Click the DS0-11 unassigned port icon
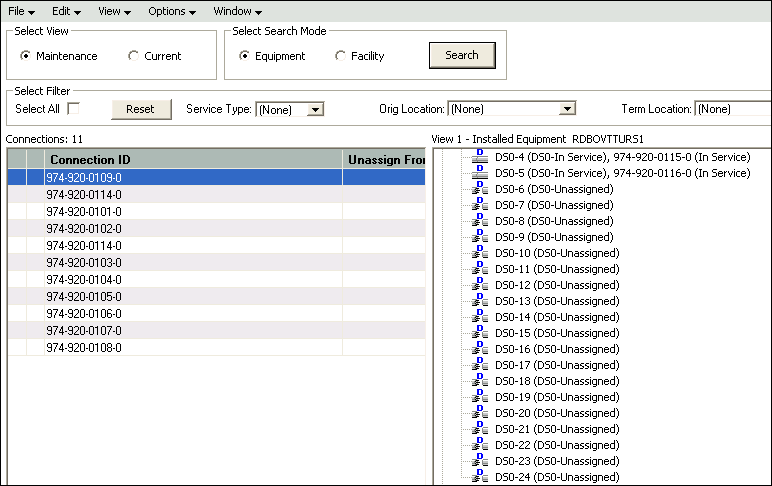 pyautogui.click(x=480, y=269)
